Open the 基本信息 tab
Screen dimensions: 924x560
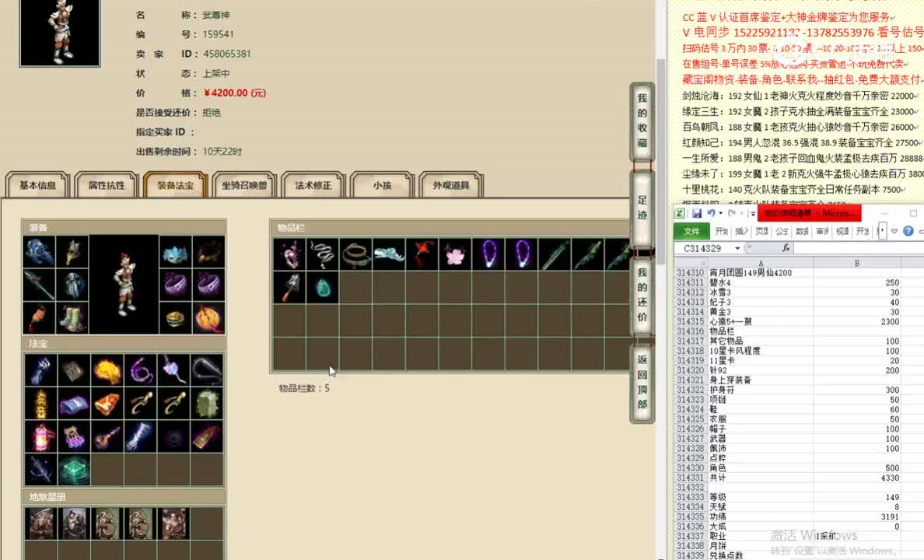(x=37, y=185)
